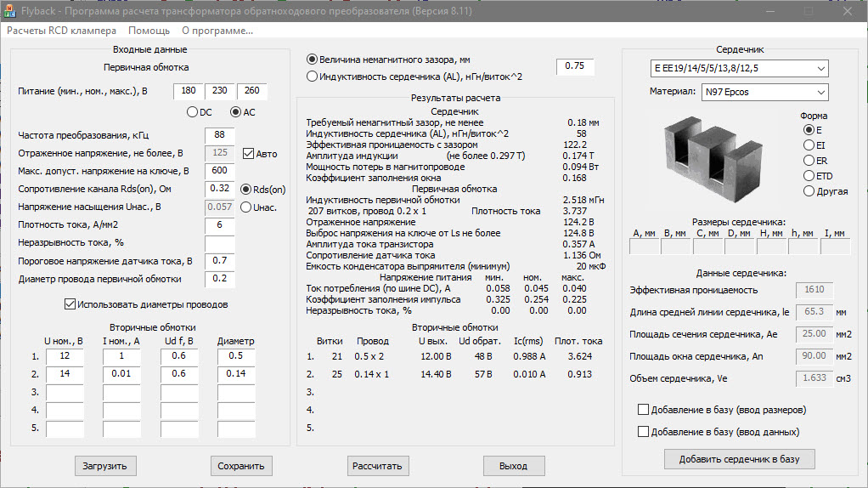
Task: Select the AC supply radio button
Action: click(236, 112)
